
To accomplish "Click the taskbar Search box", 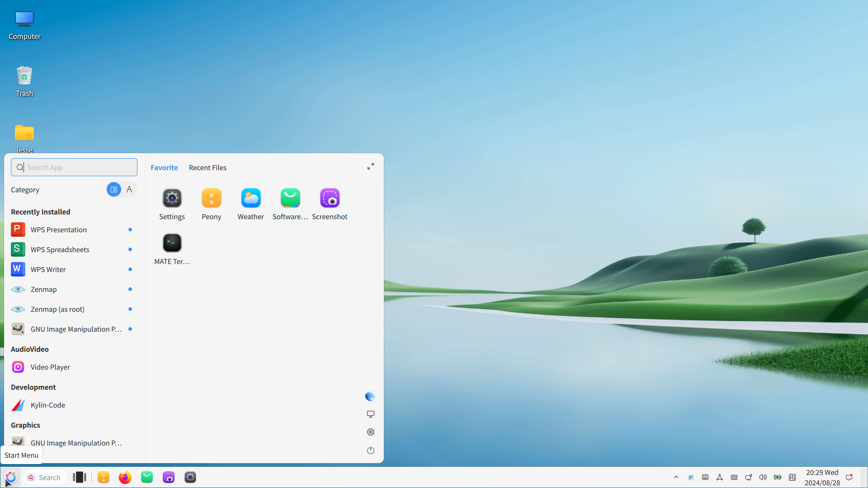I will pyautogui.click(x=45, y=477).
